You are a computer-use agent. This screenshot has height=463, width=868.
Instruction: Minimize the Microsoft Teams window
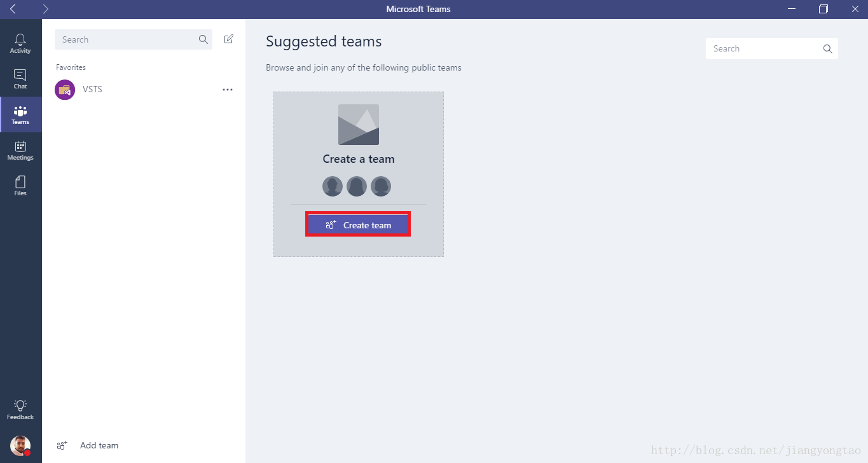coord(791,9)
